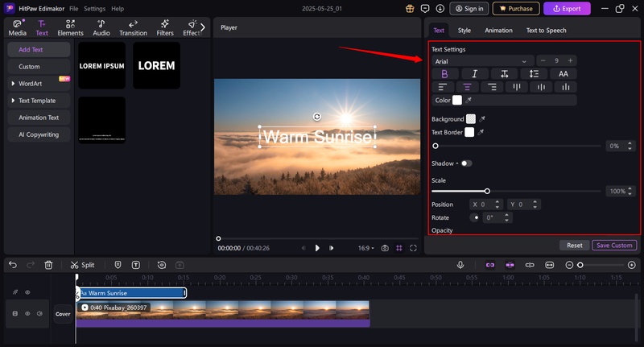The height and width of the screenshot is (347, 644).
Task: Switch to the Animation tab
Action: (x=498, y=31)
